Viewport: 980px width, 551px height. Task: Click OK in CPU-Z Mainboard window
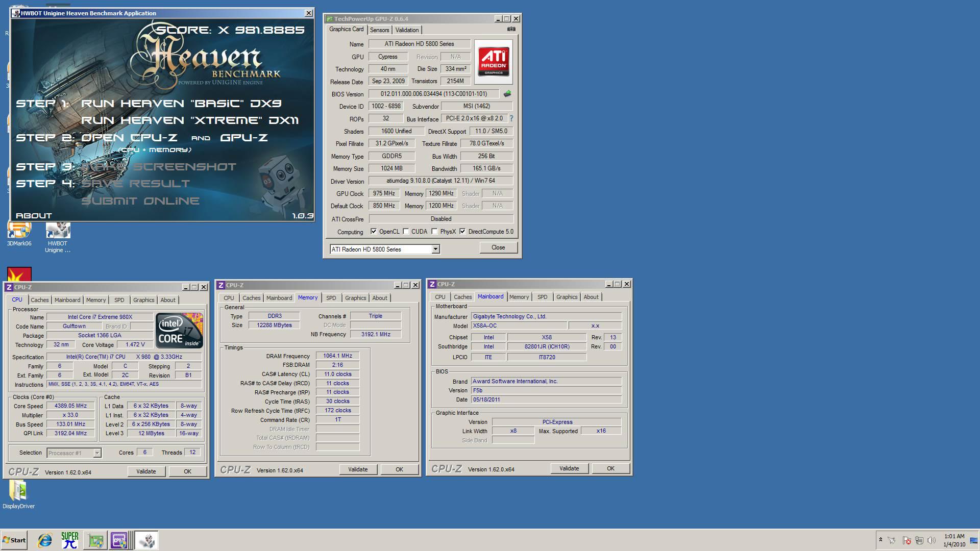(610, 468)
